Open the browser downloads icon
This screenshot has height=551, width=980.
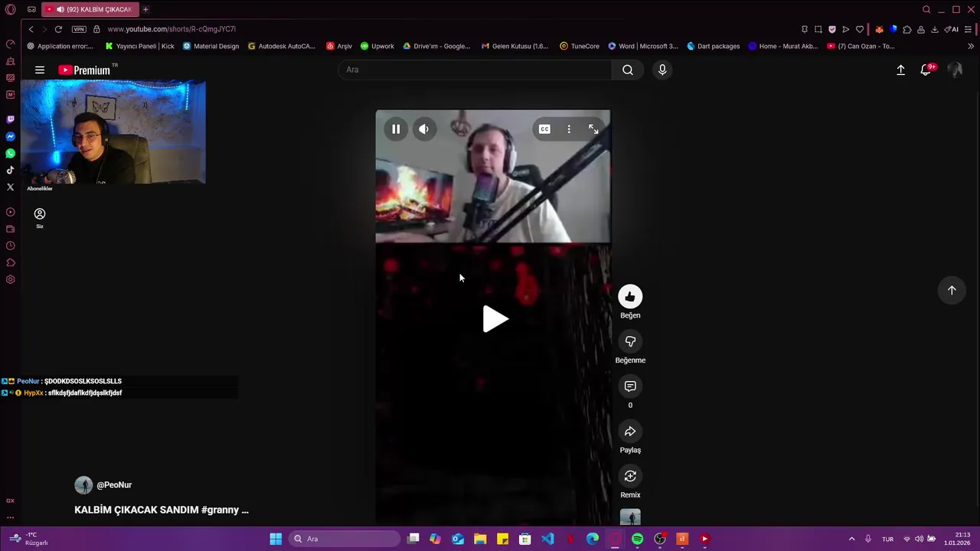click(935, 29)
